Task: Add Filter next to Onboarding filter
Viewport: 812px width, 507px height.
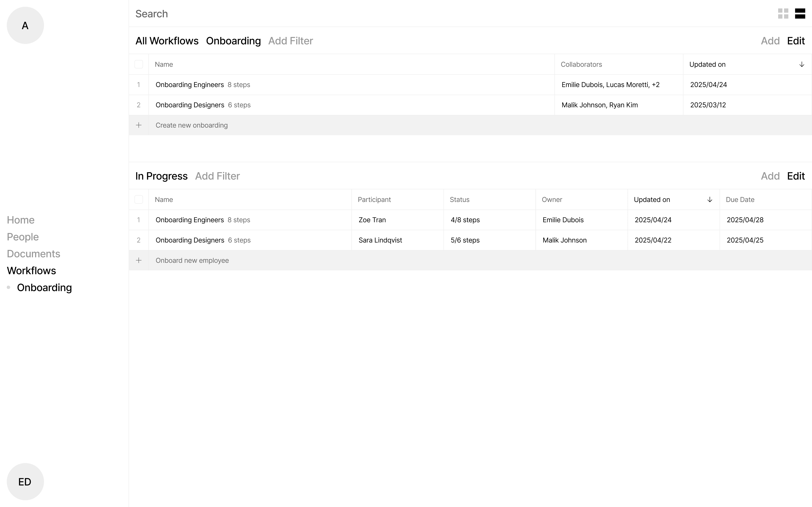Action: pos(290,41)
